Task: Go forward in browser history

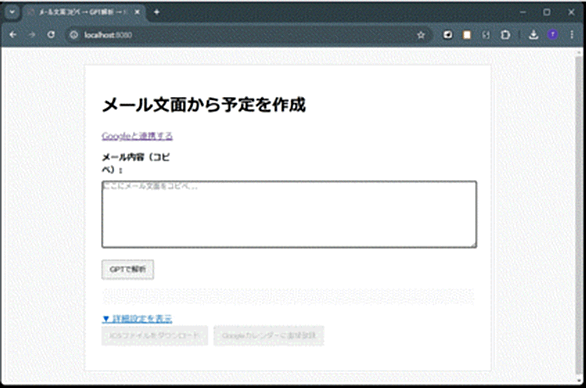Action: tap(32, 35)
